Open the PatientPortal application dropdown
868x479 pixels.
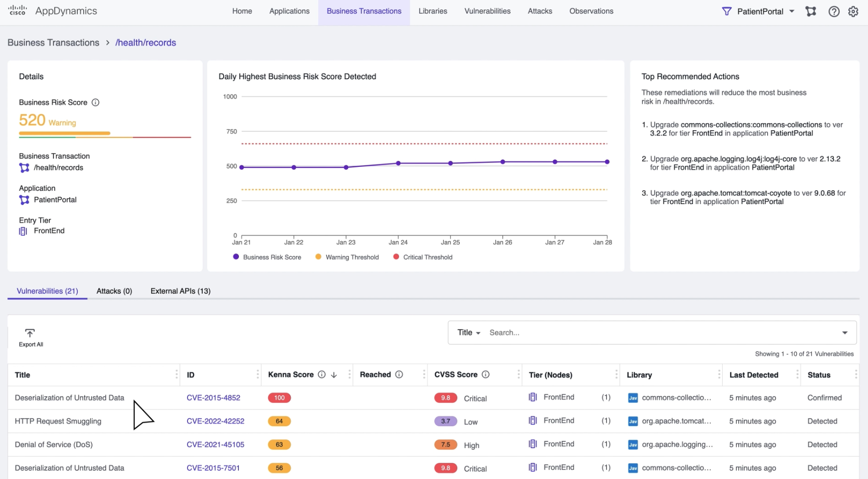point(765,11)
